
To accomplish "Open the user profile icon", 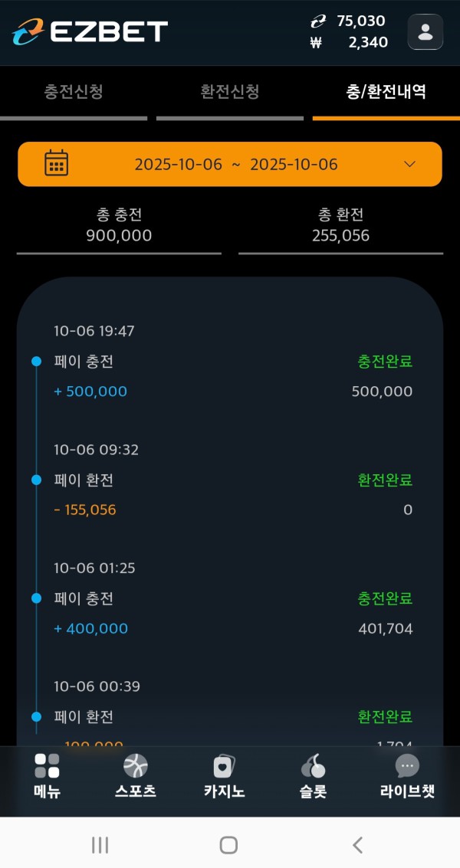I will tap(425, 32).
